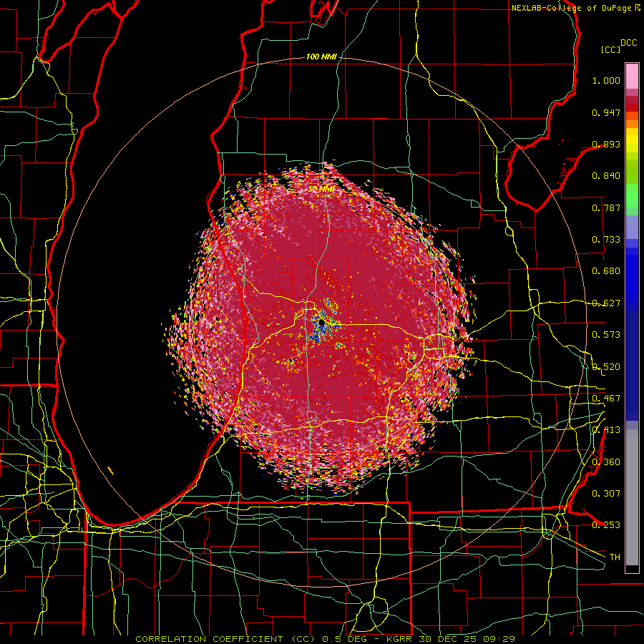Click the 0.253 scale value
Image resolution: width=644 pixels, height=644 pixels.
tap(606, 525)
